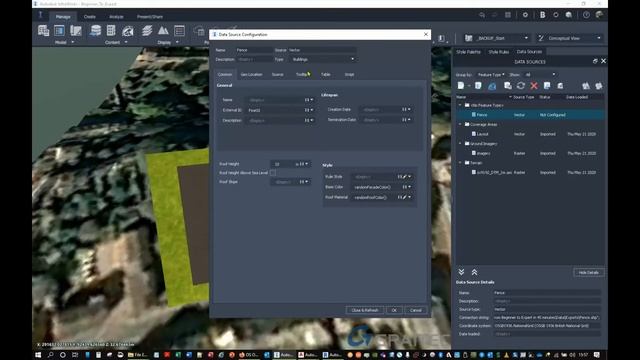The width and height of the screenshot is (640, 360).
Task: Collapse all groups with double down arrows
Action: click(x=461, y=272)
